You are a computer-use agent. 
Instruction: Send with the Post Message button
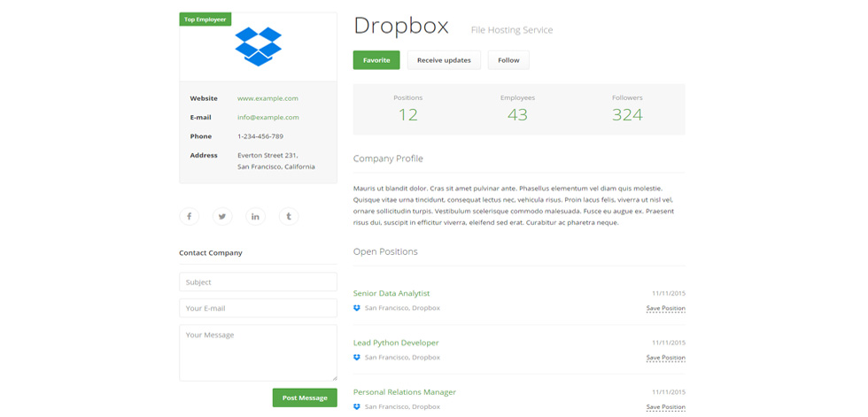305,398
